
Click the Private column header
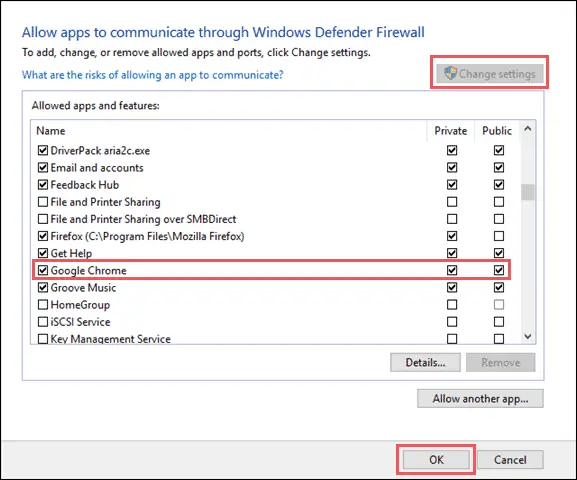(x=450, y=131)
